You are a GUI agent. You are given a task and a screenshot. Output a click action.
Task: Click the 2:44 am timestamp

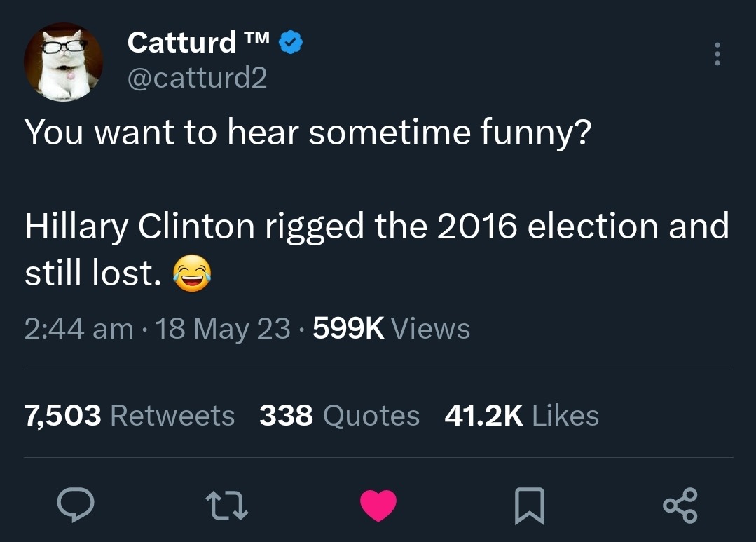click(x=78, y=328)
